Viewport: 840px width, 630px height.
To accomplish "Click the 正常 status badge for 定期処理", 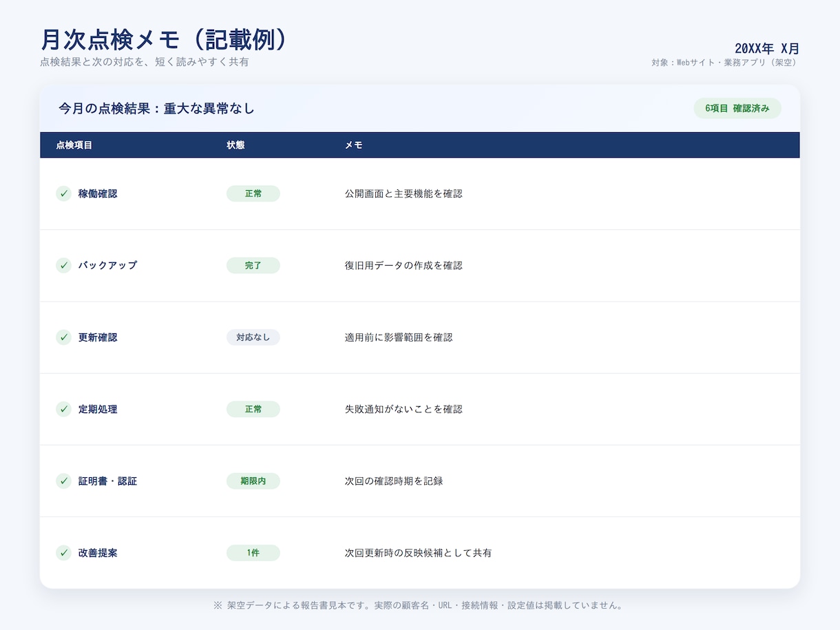I will [x=253, y=409].
